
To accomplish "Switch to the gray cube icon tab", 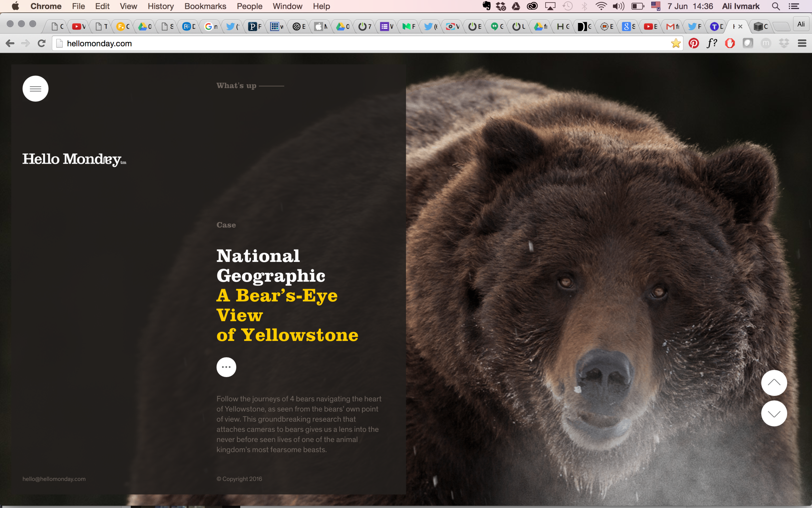I will coord(761,27).
